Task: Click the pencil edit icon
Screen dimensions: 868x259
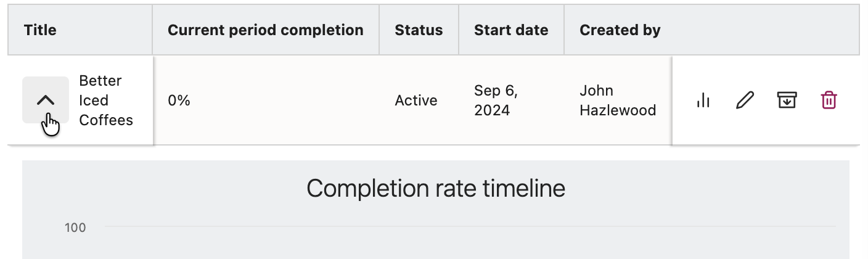Action: click(x=745, y=100)
